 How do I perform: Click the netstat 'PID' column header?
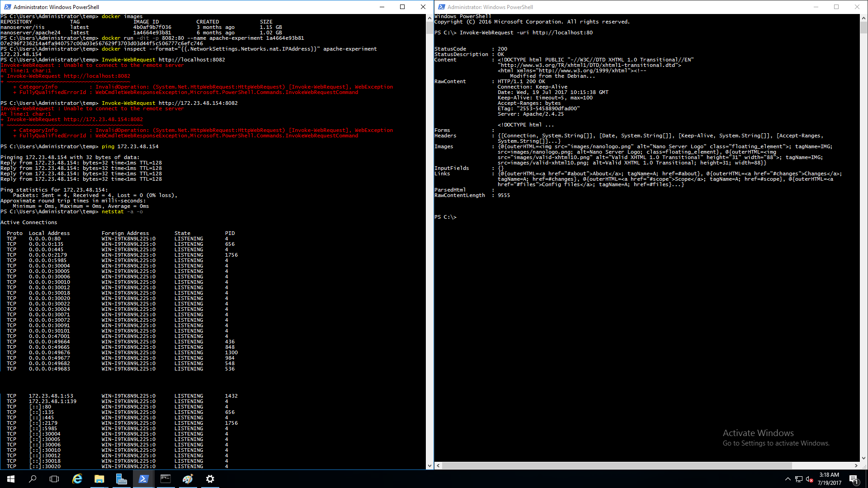click(230, 233)
